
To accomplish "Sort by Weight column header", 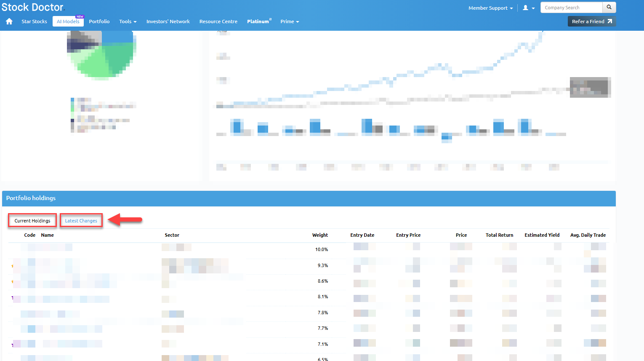I will (x=320, y=235).
